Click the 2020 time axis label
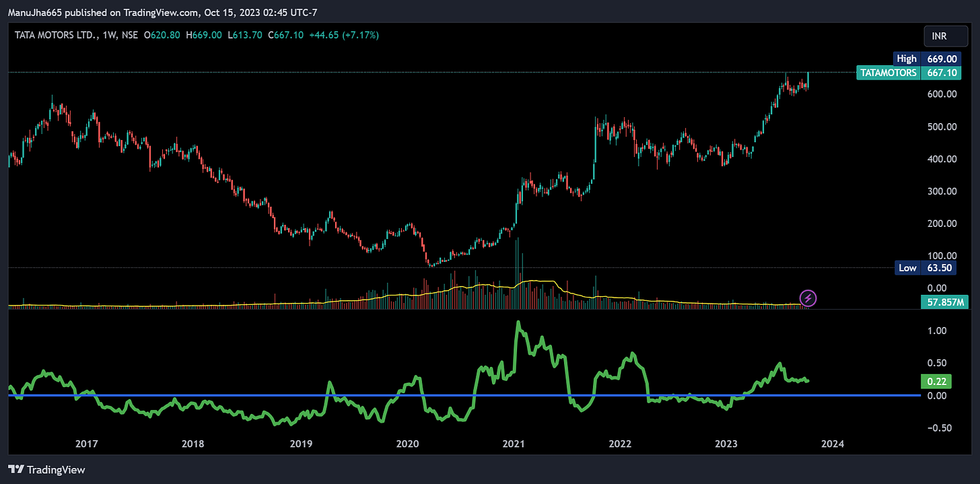980x484 pixels. tap(407, 444)
